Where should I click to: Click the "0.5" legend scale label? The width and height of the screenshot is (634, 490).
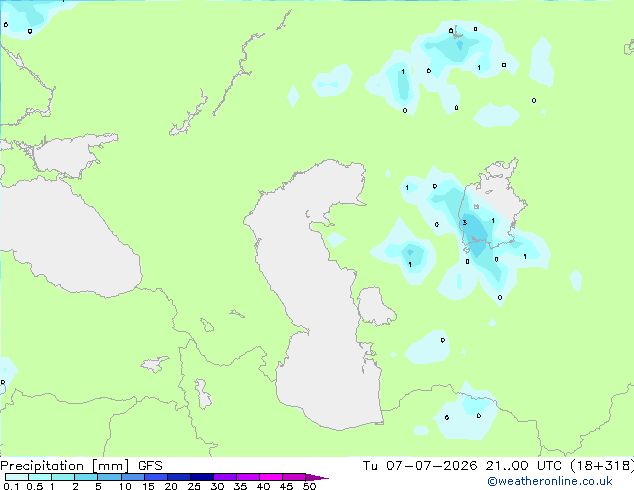click(35, 486)
